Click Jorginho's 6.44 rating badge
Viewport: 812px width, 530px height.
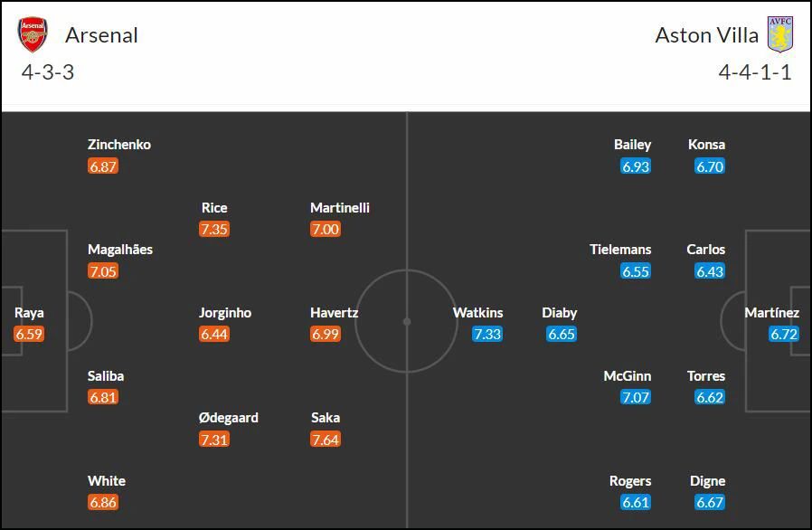point(214,334)
